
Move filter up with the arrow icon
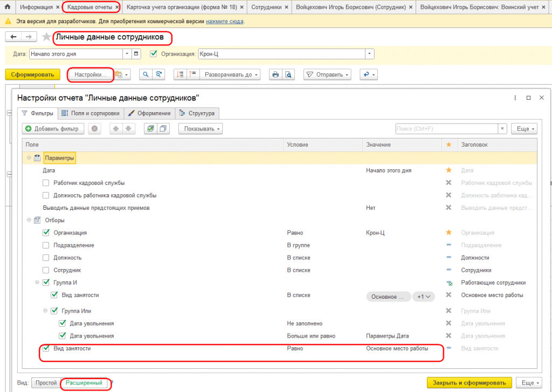coord(115,128)
